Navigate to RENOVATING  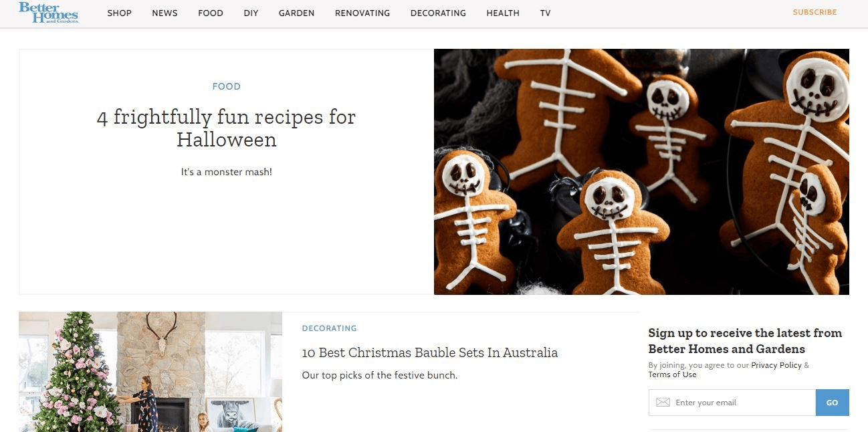coord(362,13)
